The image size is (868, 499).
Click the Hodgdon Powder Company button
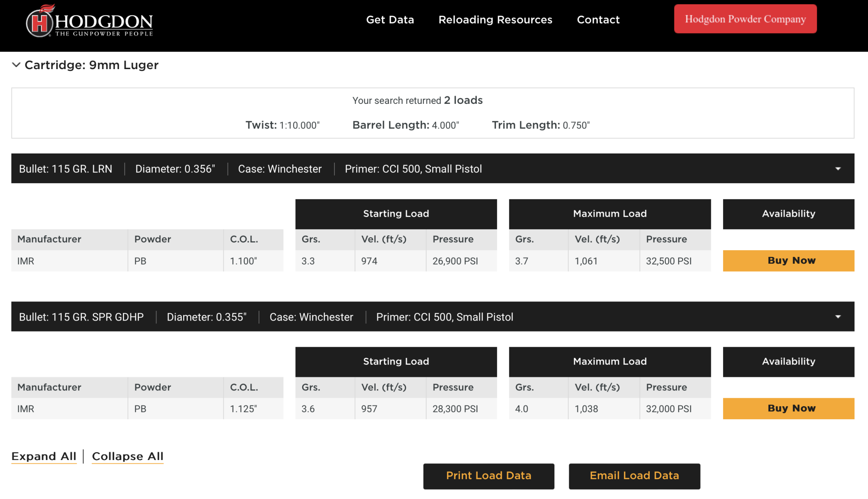pyautogui.click(x=746, y=19)
